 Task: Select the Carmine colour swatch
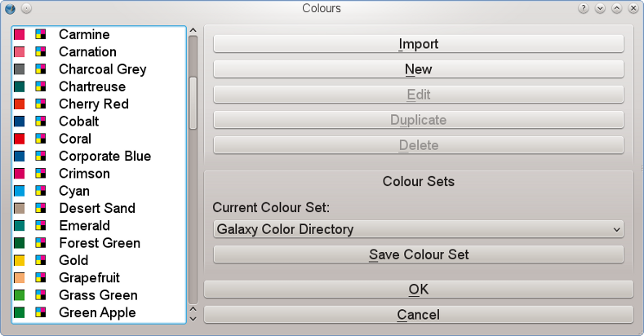pyautogui.click(x=20, y=34)
